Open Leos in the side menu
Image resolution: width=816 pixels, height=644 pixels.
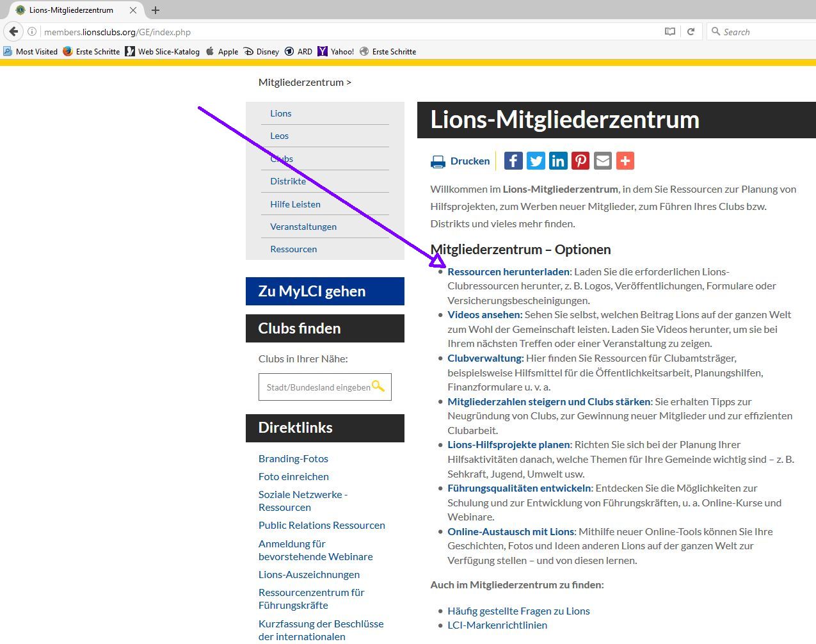279,136
